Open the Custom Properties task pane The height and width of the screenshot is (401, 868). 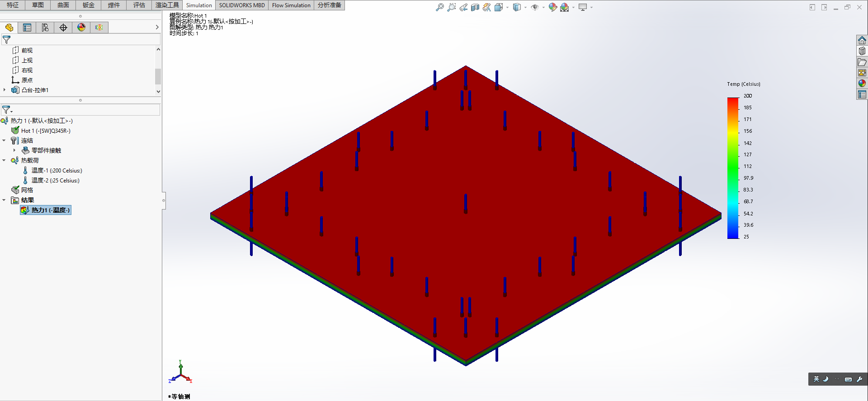click(x=862, y=94)
